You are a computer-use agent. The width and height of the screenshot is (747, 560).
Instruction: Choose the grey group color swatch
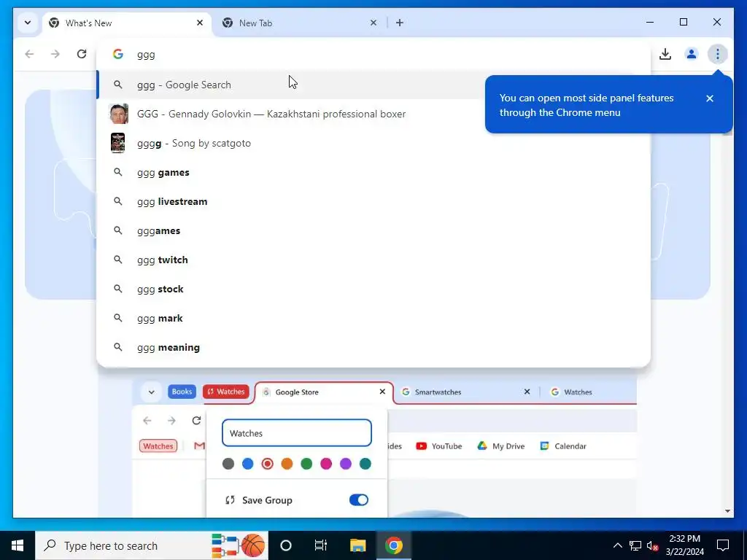228,463
